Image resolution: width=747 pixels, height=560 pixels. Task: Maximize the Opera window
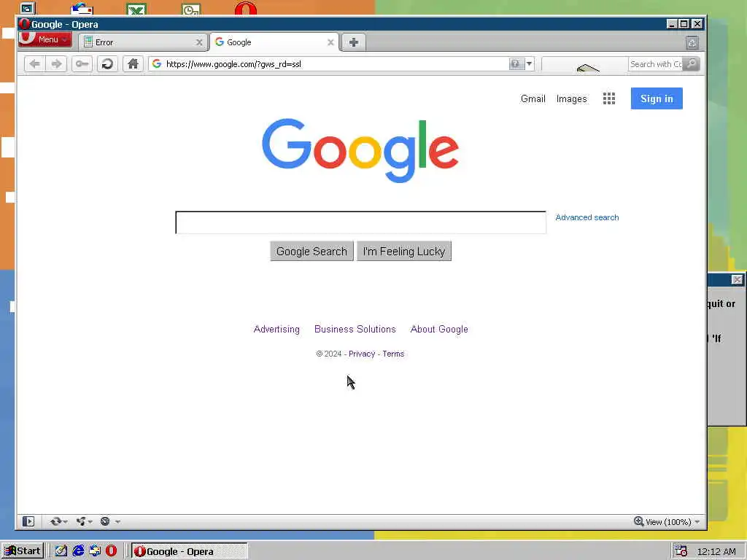pos(684,24)
